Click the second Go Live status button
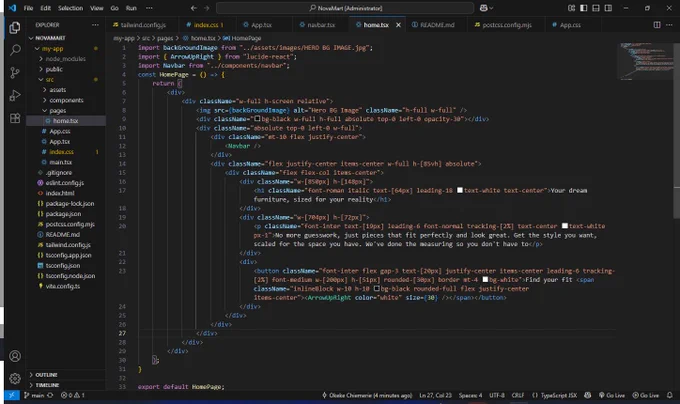 tap(646, 395)
